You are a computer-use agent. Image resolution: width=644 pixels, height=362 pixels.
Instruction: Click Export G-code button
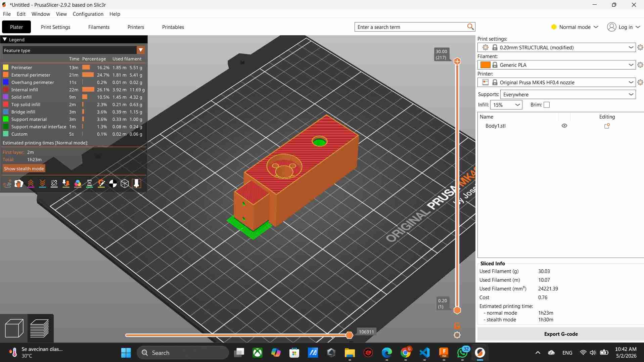(561, 334)
